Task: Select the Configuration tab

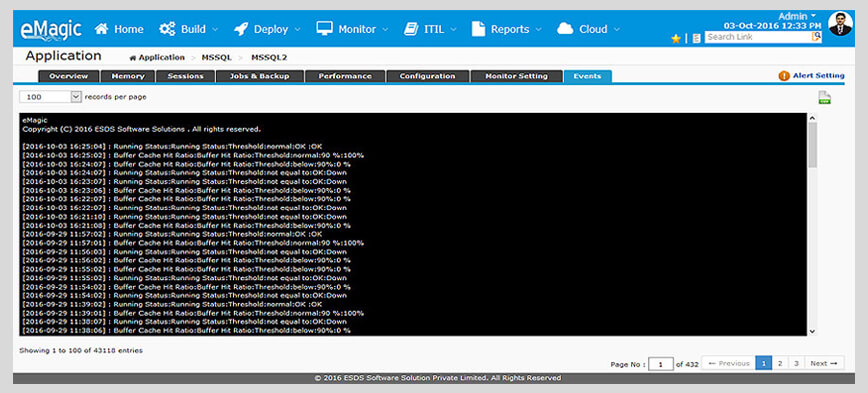Action: click(x=427, y=76)
